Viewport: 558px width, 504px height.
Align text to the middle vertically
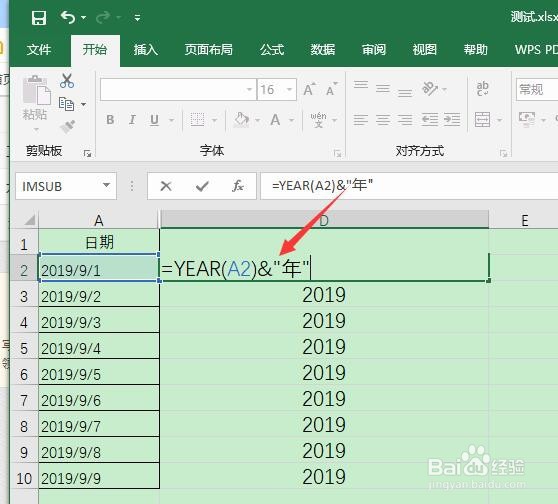[383, 88]
